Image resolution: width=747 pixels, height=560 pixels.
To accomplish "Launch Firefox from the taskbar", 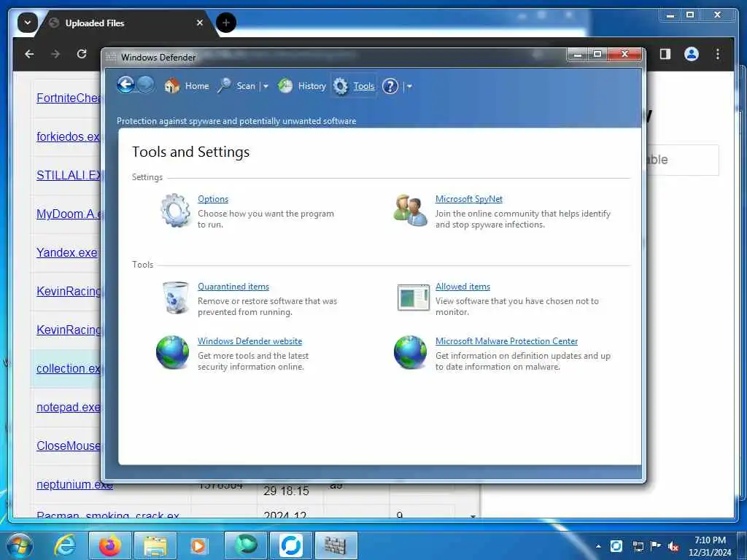I will (109, 545).
